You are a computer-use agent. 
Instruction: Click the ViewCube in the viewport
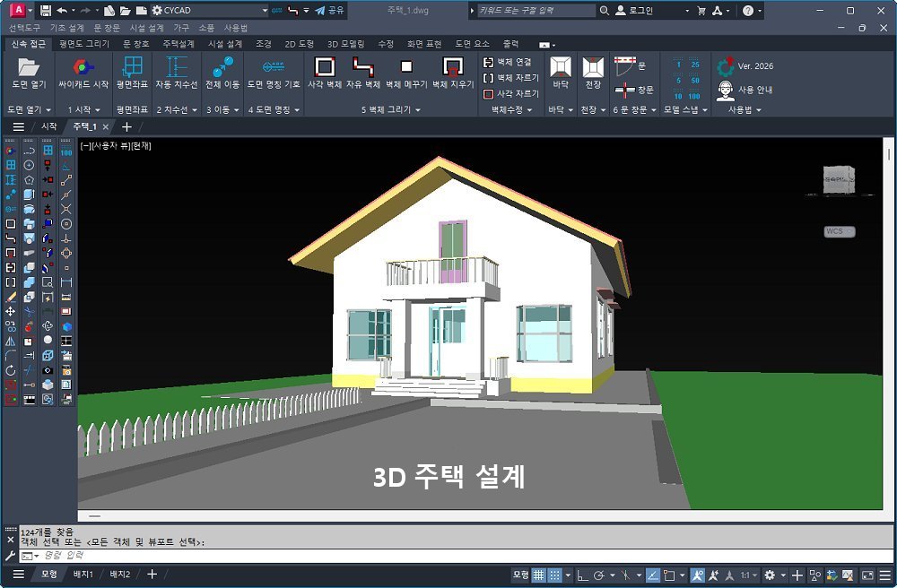tap(839, 179)
